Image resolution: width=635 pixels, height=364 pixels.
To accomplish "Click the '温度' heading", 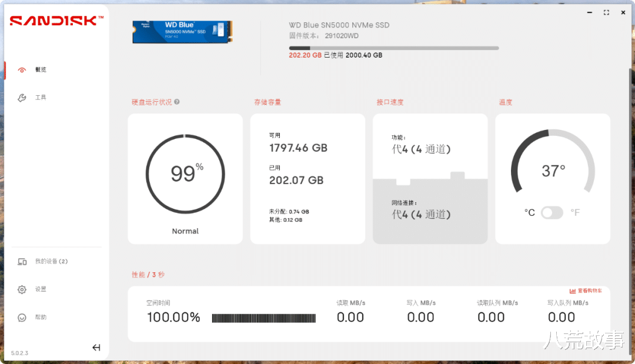I will pos(506,102).
